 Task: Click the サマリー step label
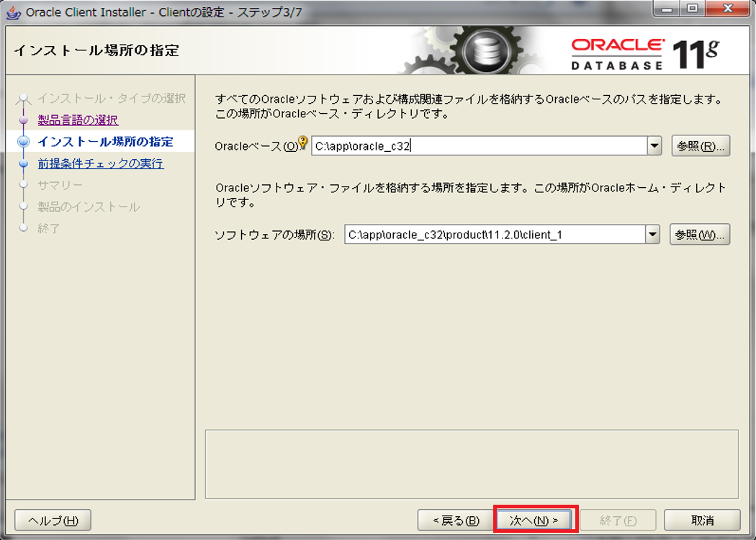(60, 185)
